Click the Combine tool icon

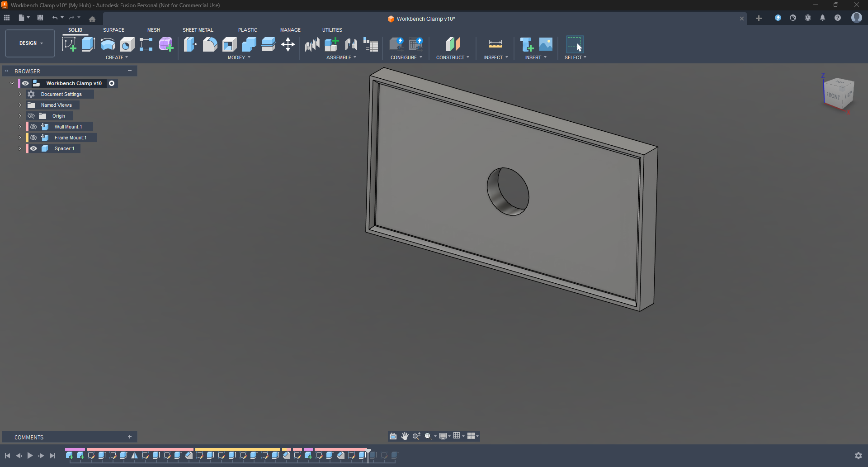click(x=249, y=44)
